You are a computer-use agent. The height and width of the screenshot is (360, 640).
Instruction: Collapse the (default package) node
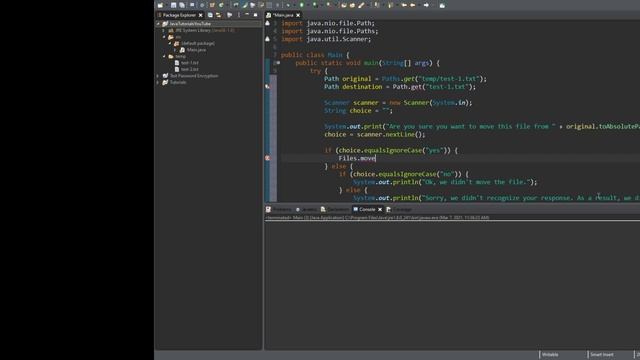tap(170, 43)
